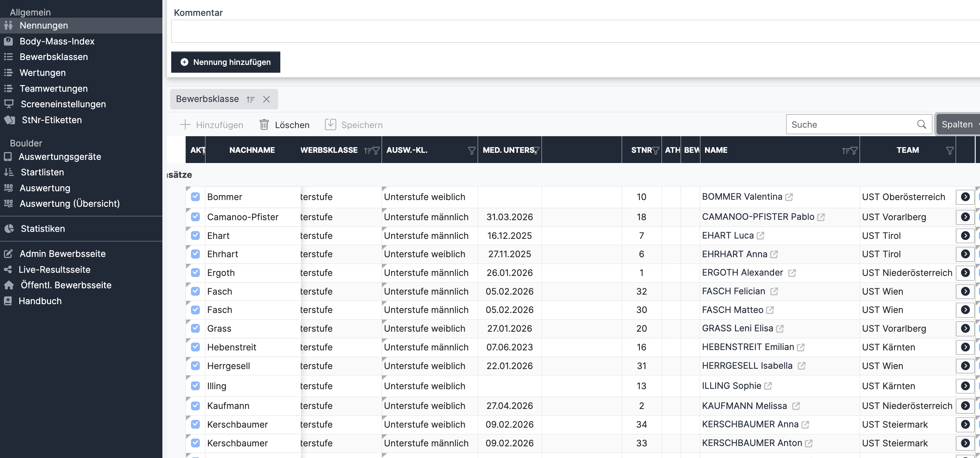Toggle sort direction on the Bewerbsklasse chip
The image size is (980, 458).
(x=250, y=99)
